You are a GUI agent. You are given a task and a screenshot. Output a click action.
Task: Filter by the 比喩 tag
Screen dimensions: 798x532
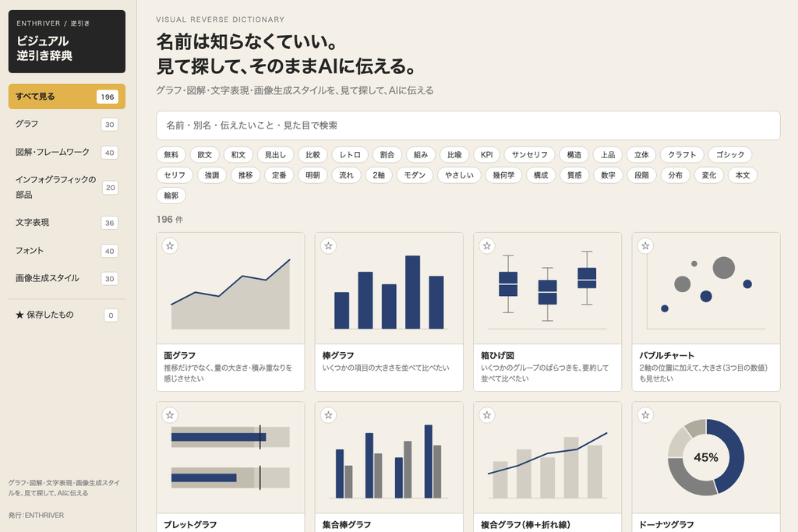point(454,155)
